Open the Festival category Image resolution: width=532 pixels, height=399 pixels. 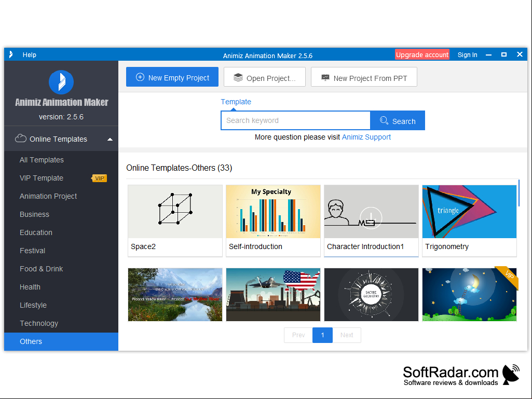tap(61, 251)
